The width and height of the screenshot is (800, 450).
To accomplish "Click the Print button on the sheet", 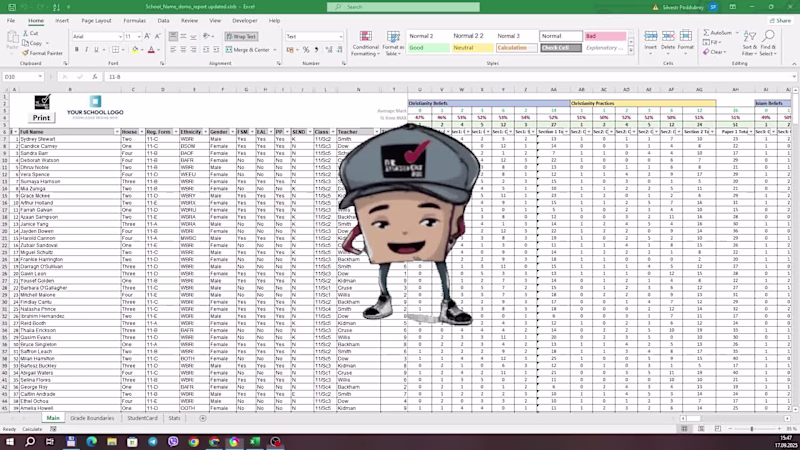I will coord(41,117).
